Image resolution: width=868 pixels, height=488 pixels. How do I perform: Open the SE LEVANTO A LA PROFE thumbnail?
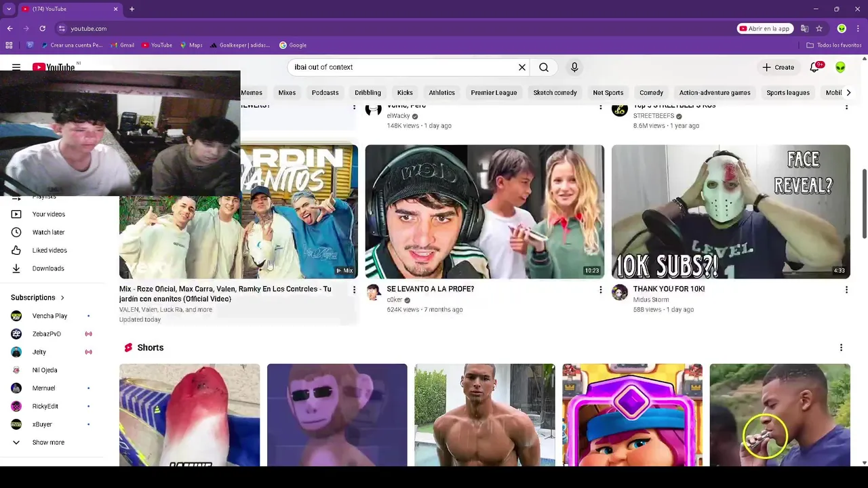tap(484, 211)
